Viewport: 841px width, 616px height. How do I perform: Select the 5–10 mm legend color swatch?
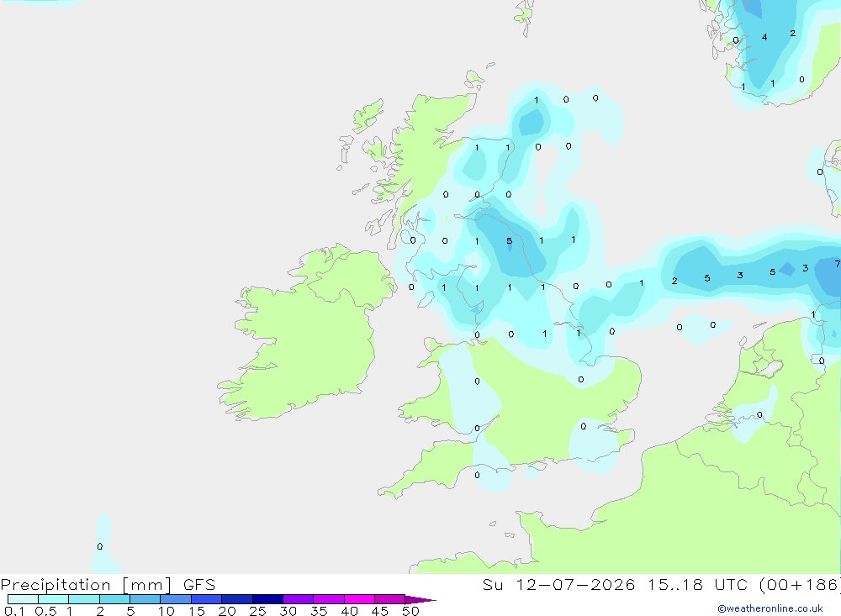(145, 599)
